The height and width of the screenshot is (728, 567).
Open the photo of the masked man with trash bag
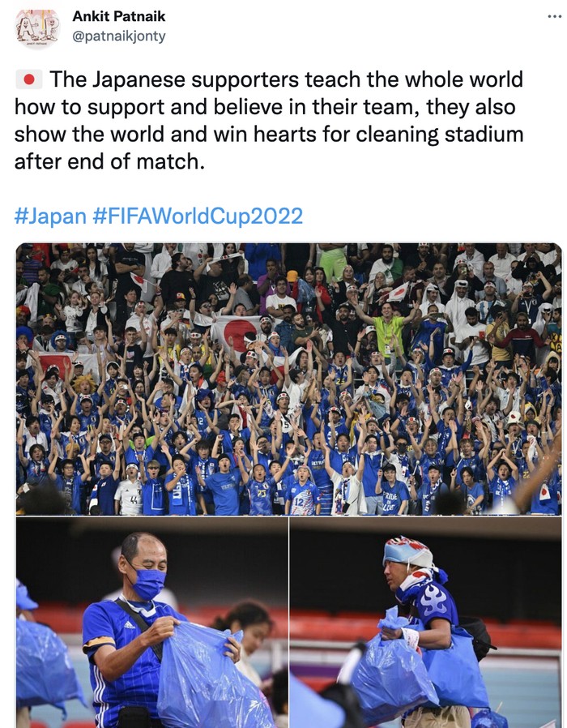(x=151, y=623)
